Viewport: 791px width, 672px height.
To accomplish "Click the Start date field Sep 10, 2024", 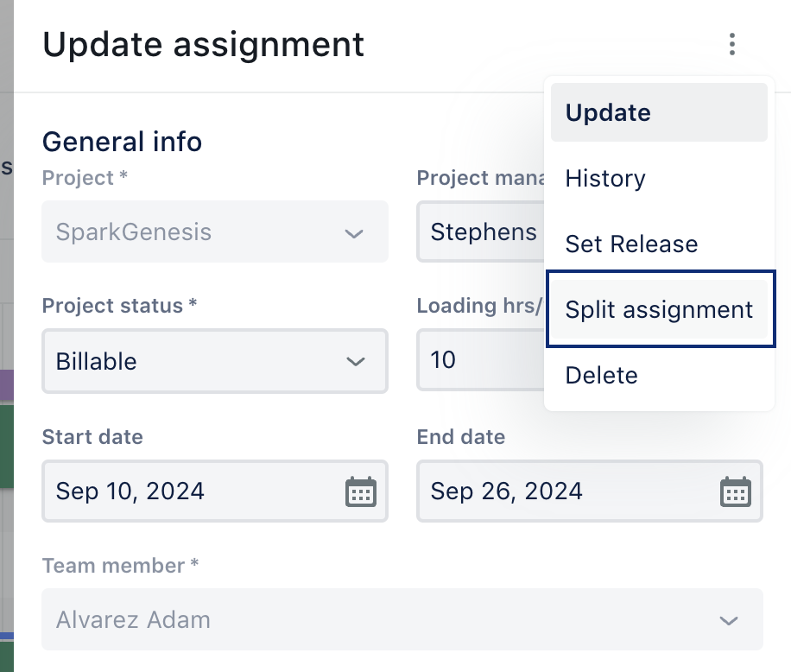I will click(215, 491).
